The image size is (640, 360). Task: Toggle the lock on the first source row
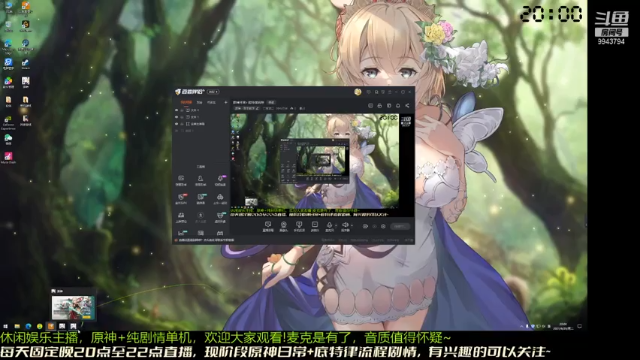coord(182,110)
